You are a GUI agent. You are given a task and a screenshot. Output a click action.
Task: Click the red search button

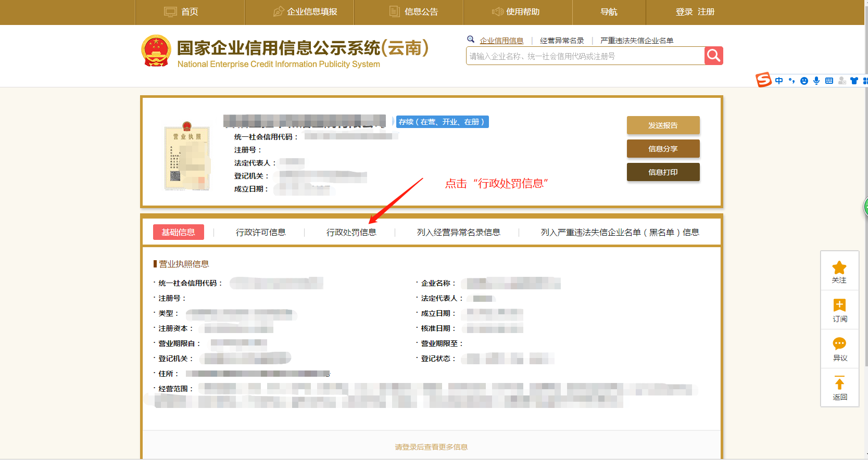point(714,56)
